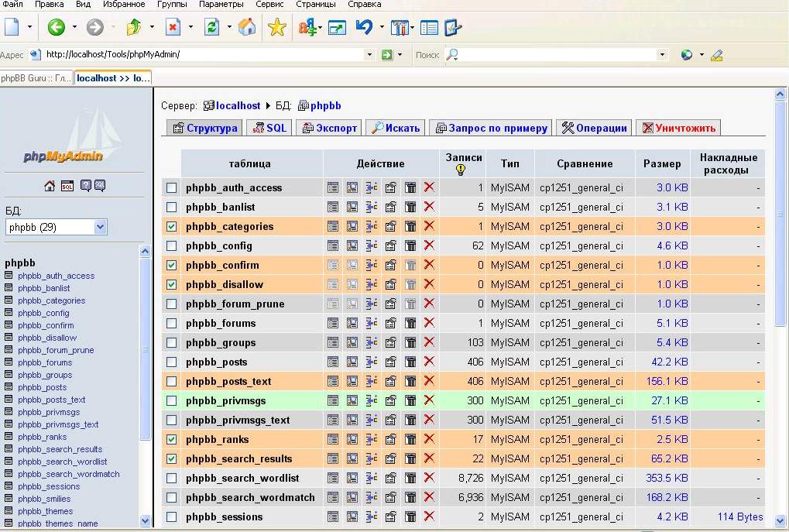Open phpbb_ranks link in sidebar list
789x532 pixels.
[x=43, y=437]
